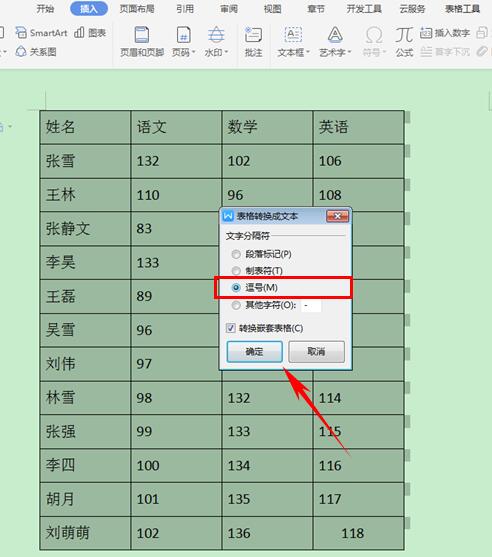
Task: Click the 其他字符 custom separator field
Action: (311, 305)
